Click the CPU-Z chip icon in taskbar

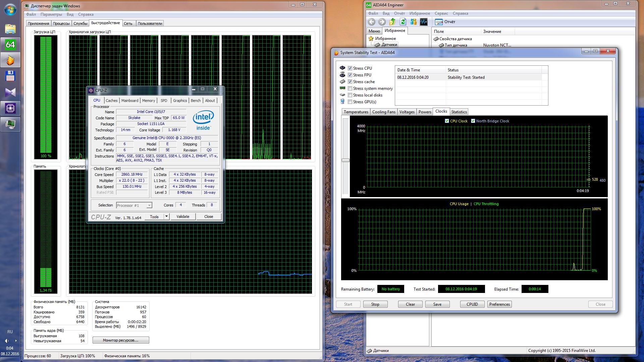10,108
